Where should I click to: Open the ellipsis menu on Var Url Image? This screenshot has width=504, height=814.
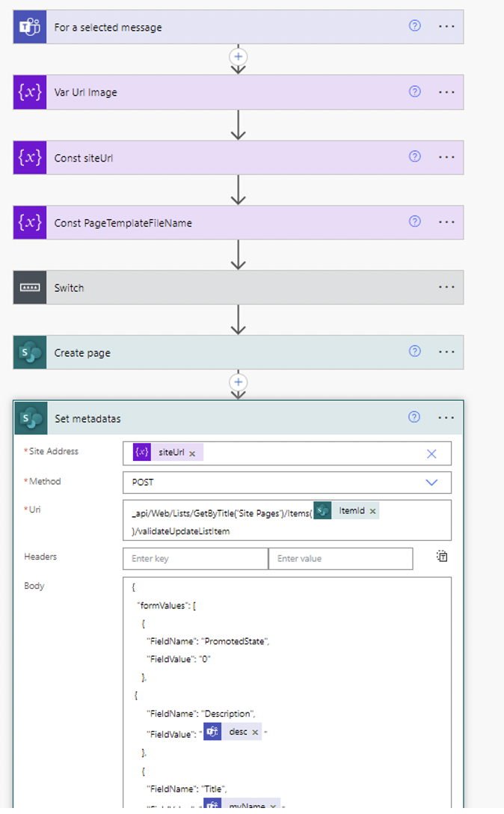click(x=446, y=91)
